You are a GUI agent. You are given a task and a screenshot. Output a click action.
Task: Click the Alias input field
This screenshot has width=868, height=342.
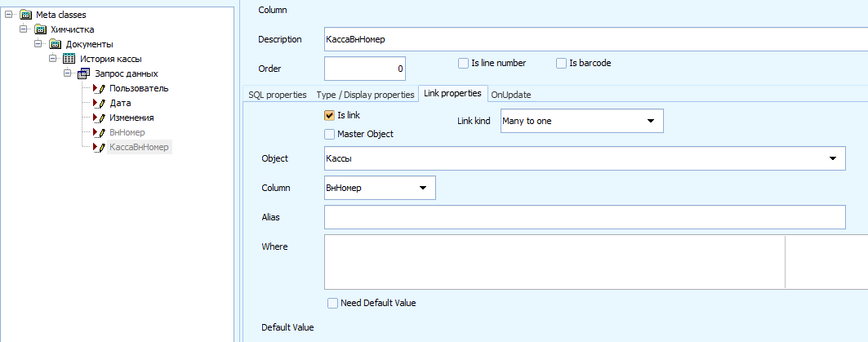click(585, 217)
